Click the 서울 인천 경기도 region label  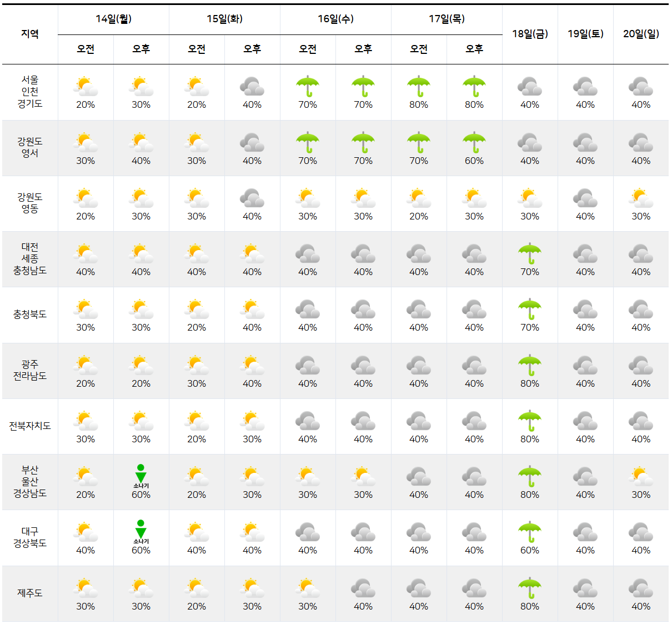click(x=30, y=92)
